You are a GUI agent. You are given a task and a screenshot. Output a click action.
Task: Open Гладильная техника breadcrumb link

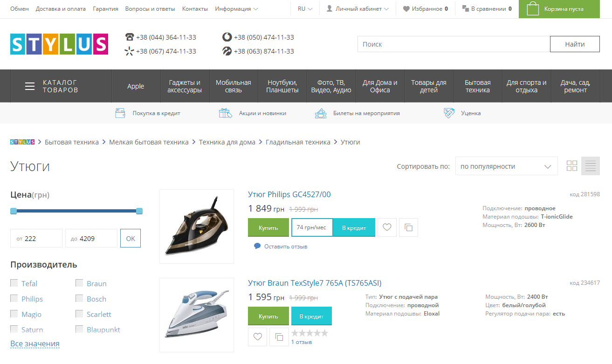[298, 142]
